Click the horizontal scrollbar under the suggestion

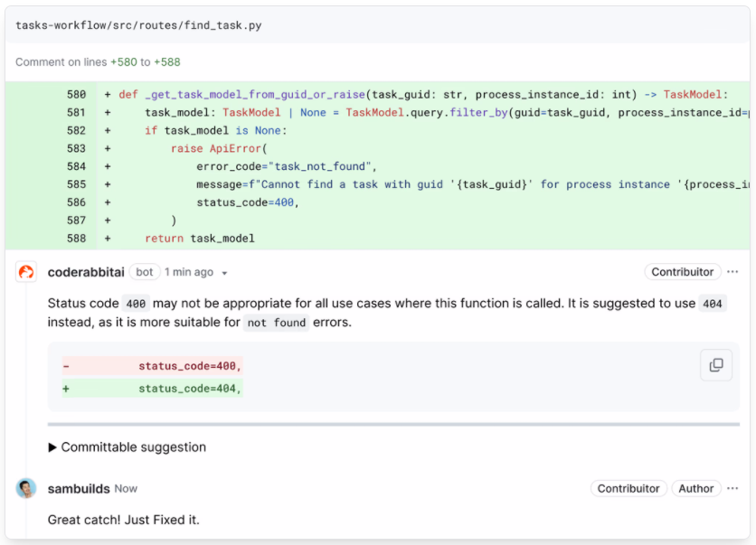393,425
